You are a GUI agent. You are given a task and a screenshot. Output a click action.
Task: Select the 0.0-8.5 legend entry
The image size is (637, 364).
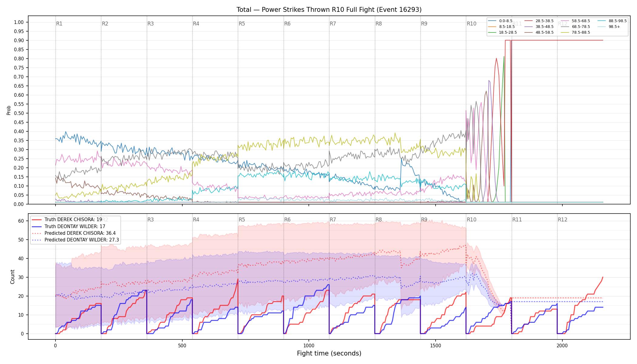click(500, 21)
